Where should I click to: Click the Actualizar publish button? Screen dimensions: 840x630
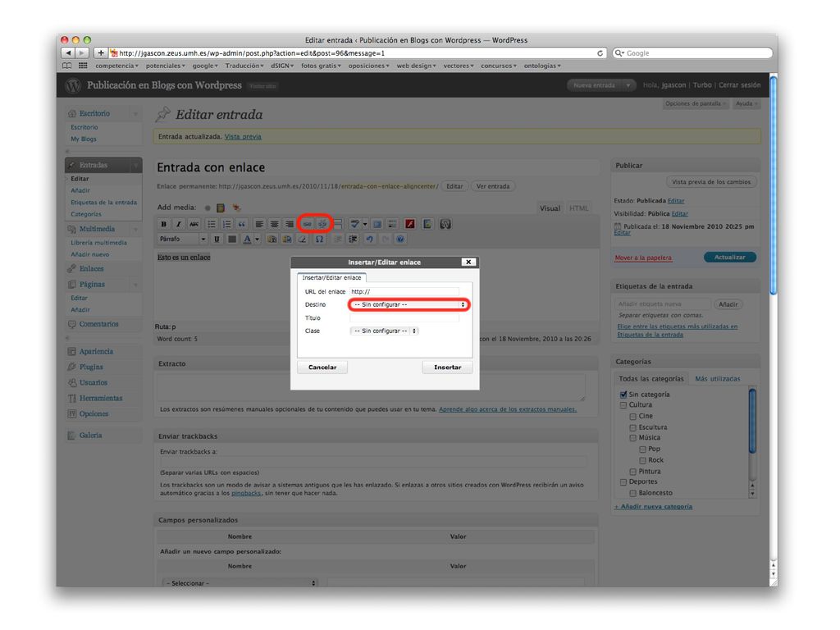coord(729,258)
